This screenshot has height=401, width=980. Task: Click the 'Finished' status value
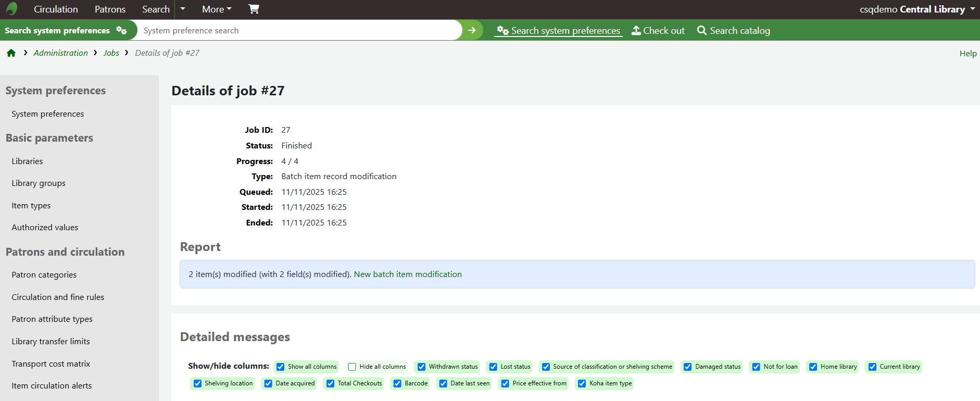click(297, 146)
